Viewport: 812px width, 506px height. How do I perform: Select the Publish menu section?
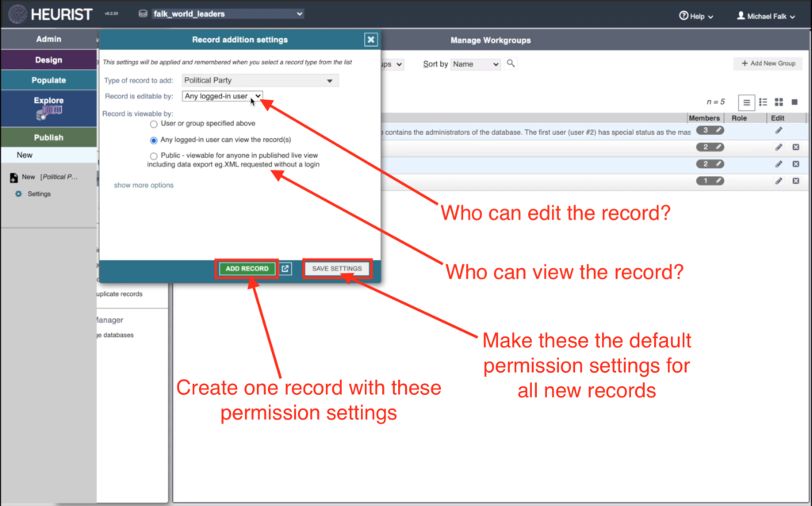[48, 137]
